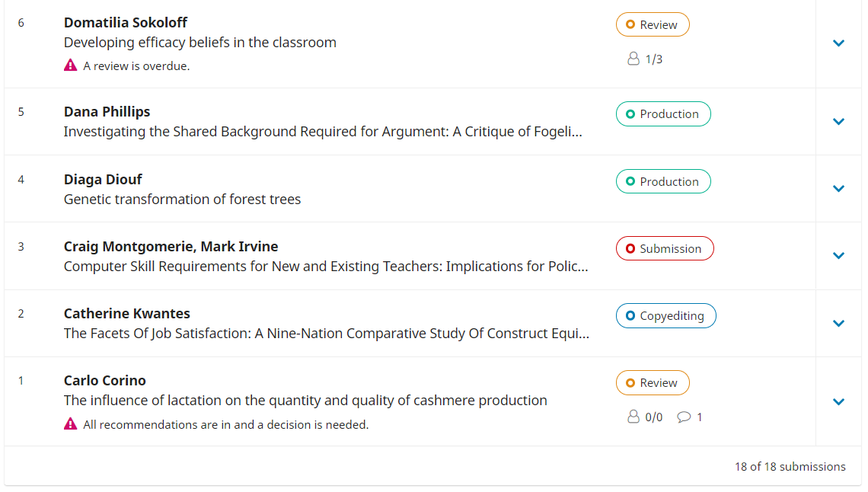Click Production badge for Diaga Diouf
The height and width of the screenshot is (492, 868).
pos(662,181)
